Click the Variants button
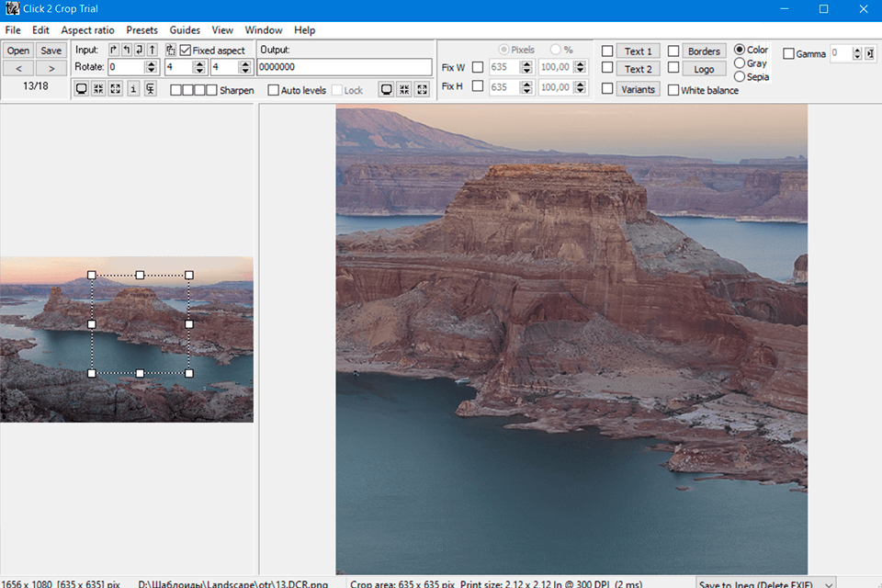 tap(638, 89)
